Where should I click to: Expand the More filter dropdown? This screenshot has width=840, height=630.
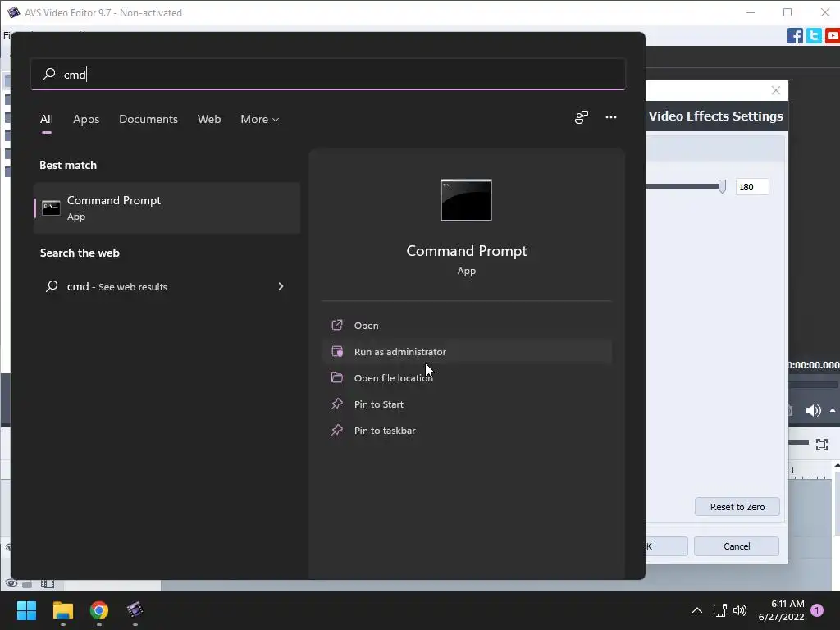[260, 119]
